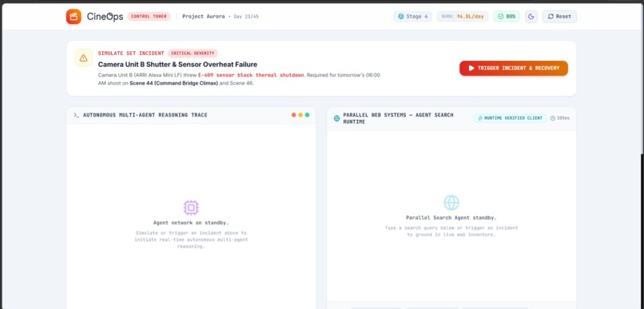
Task: Click the Simulate Set Incident label
Action: (131, 53)
